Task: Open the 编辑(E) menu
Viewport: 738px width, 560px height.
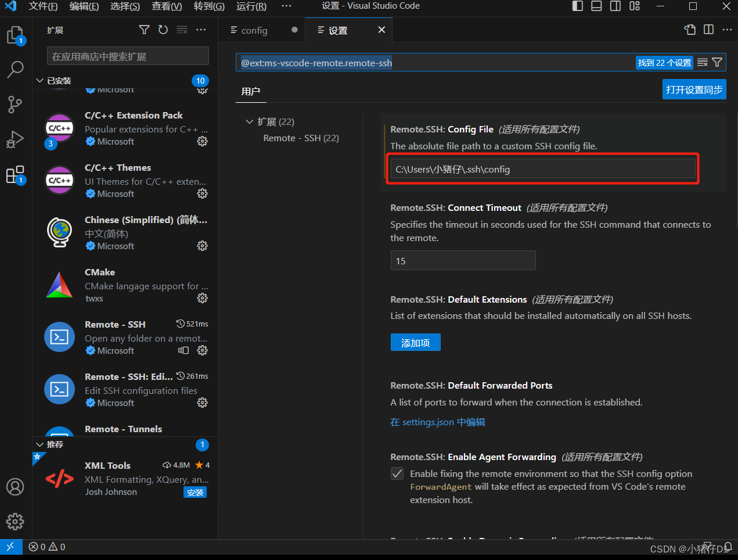Action: click(x=84, y=6)
